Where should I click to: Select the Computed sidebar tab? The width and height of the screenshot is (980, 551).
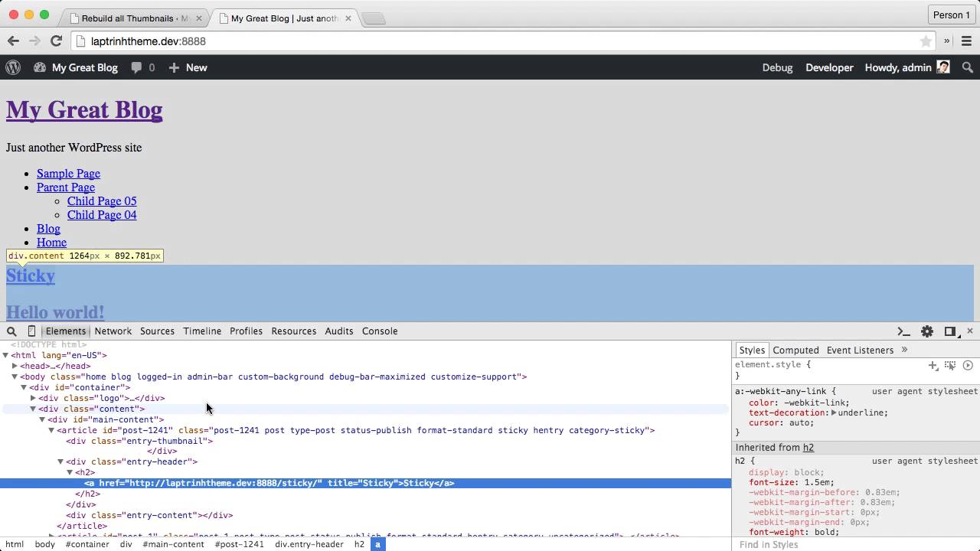click(795, 350)
